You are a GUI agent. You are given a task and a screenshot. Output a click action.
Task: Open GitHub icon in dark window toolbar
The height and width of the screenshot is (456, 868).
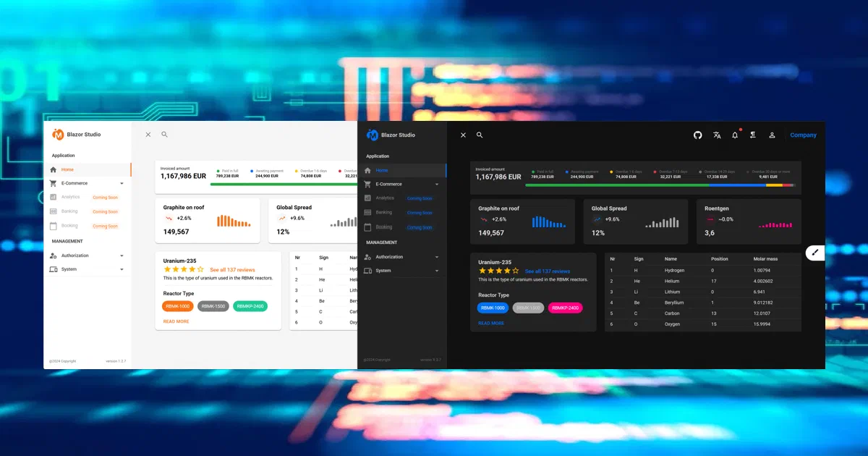[x=698, y=135]
